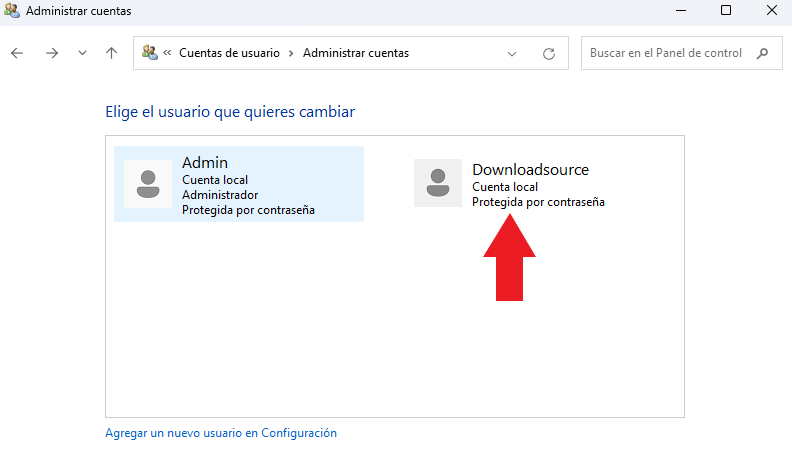
Task: Open the Downloadsource account name
Action: coord(530,170)
